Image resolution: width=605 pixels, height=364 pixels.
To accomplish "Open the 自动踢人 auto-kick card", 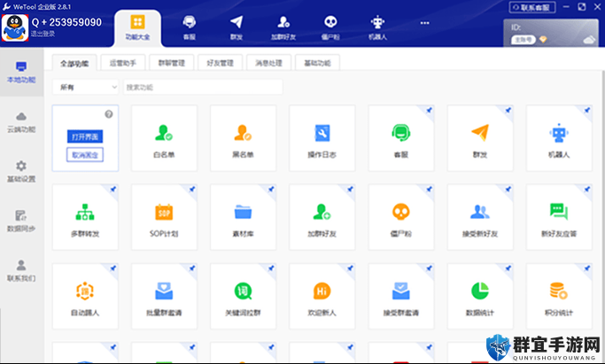I will 85,296.
